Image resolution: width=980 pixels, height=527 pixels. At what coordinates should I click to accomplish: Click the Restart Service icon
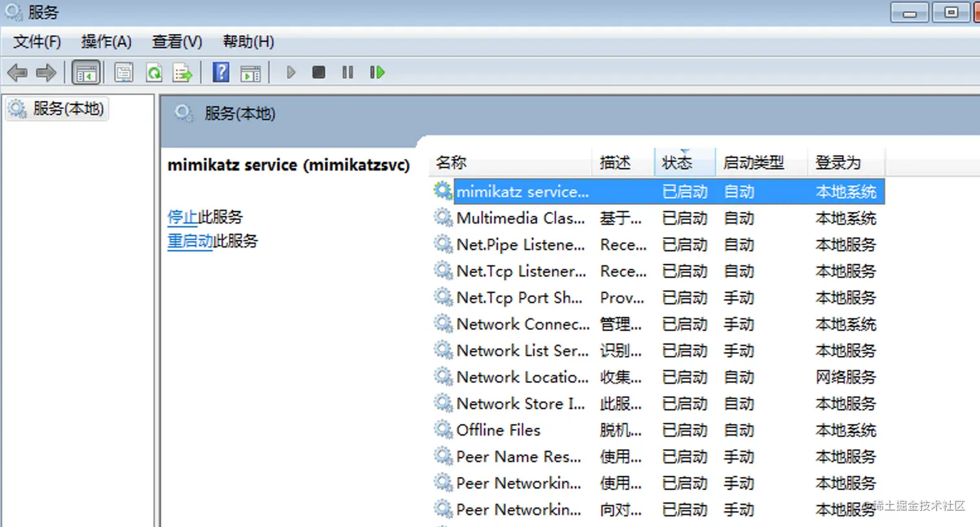pyautogui.click(x=377, y=72)
